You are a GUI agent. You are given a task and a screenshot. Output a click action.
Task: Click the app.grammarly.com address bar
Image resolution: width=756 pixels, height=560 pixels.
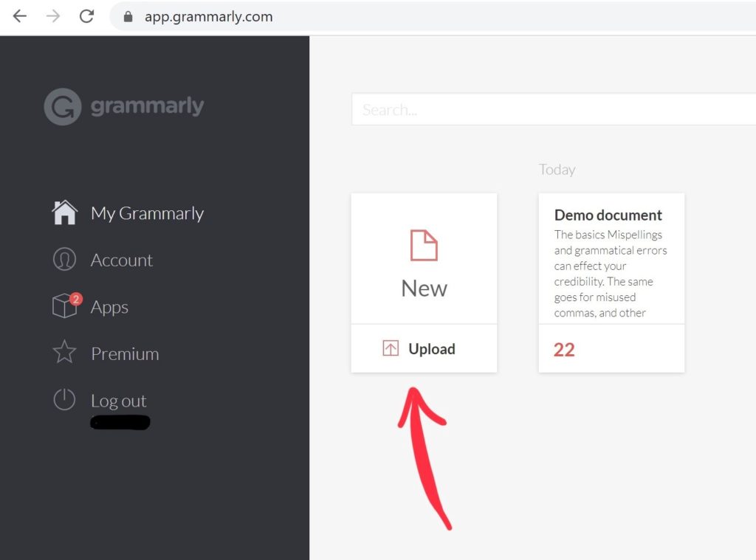point(433,17)
